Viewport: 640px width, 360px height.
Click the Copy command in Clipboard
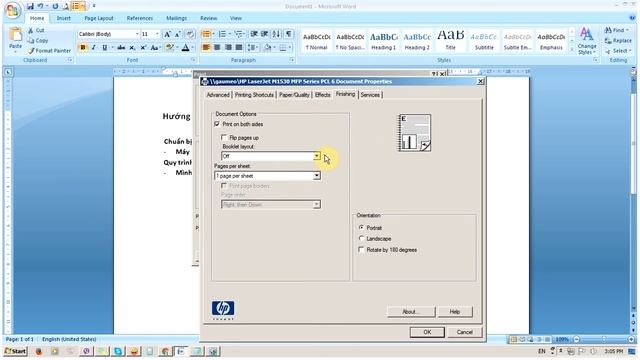coord(38,40)
